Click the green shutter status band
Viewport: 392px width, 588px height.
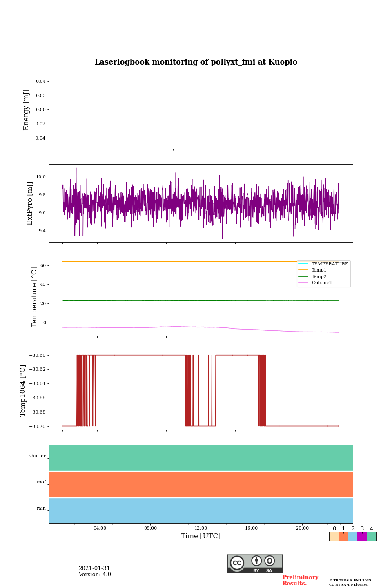pos(201,458)
